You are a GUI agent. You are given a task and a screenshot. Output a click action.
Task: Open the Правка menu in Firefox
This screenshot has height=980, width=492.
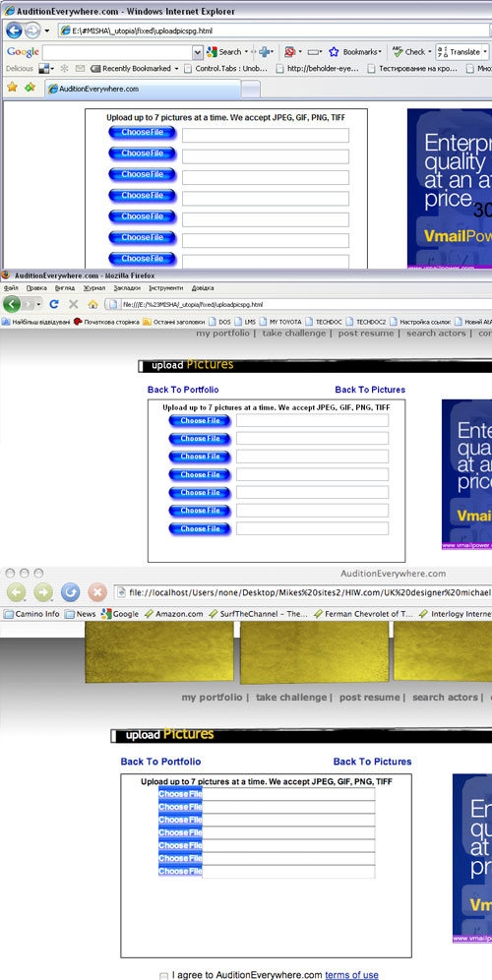[x=36, y=288]
